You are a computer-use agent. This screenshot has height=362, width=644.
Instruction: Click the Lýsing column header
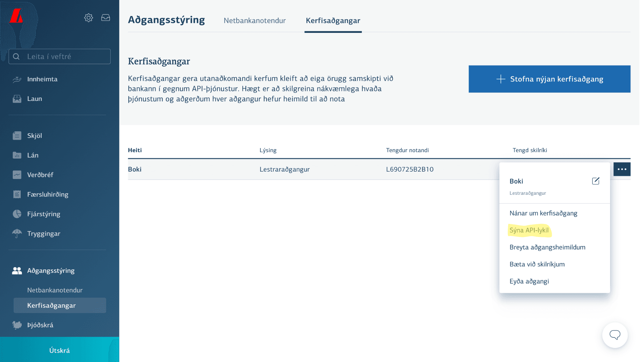268,150
